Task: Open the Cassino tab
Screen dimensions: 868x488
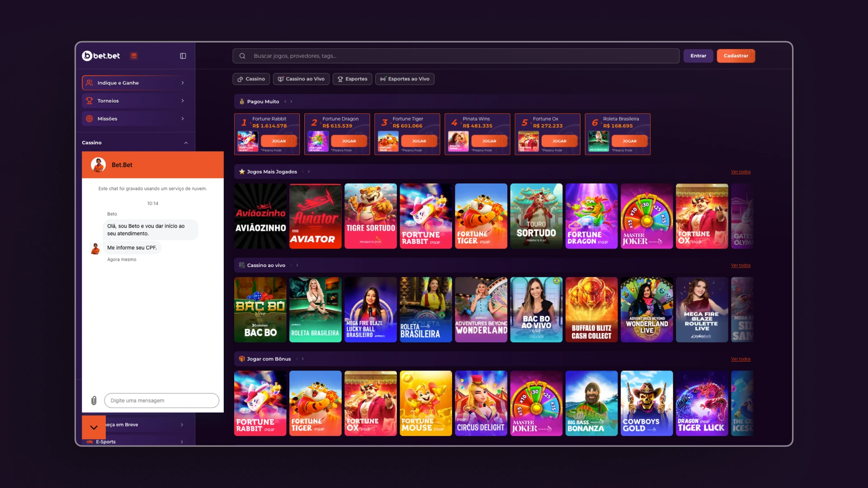Action: (251, 79)
